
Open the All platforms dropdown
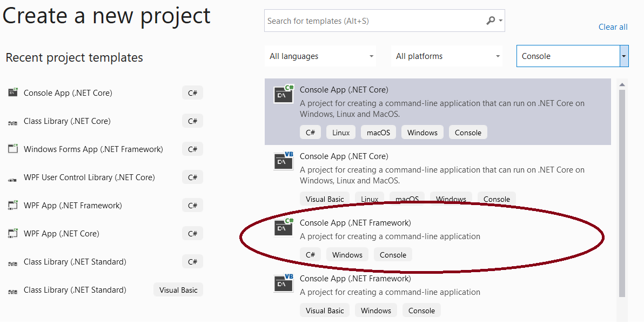(448, 56)
